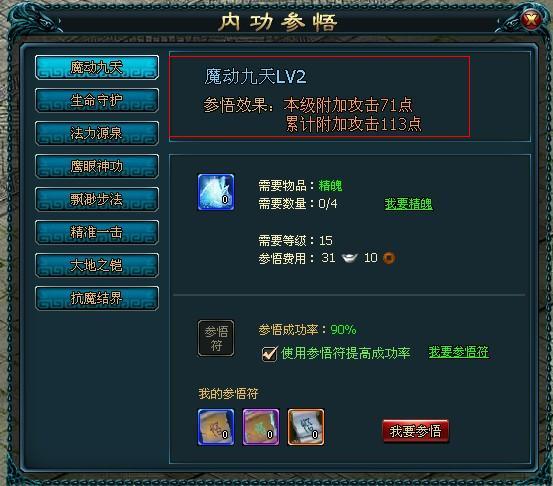Image resolution: width=553 pixels, height=486 pixels.
Task: Uncheck 使用参悟符提高成功率 checkbox
Action: click(269, 353)
